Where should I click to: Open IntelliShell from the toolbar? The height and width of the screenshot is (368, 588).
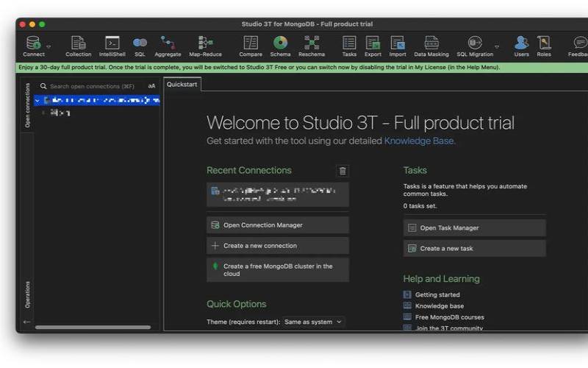coord(112,44)
